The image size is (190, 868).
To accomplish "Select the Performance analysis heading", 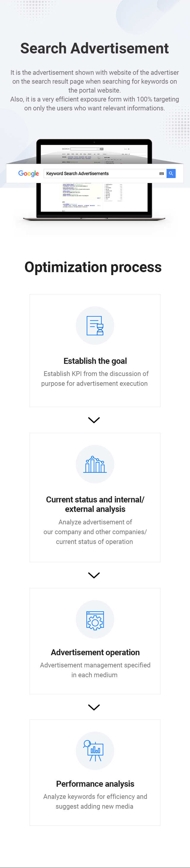I will coord(95,784).
